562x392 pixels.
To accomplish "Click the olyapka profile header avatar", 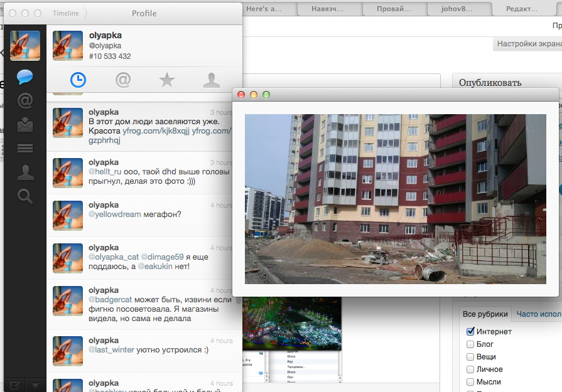I will pos(68,45).
